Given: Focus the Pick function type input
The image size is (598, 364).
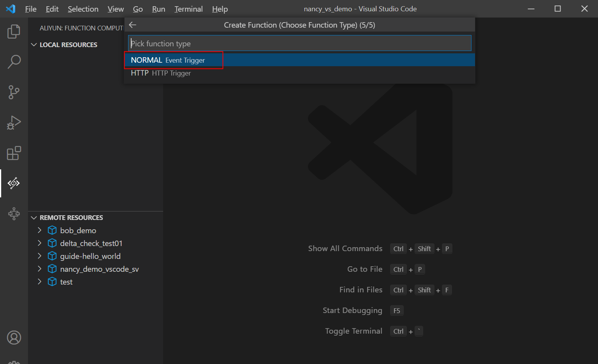Looking at the screenshot, I should pyautogui.click(x=299, y=43).
